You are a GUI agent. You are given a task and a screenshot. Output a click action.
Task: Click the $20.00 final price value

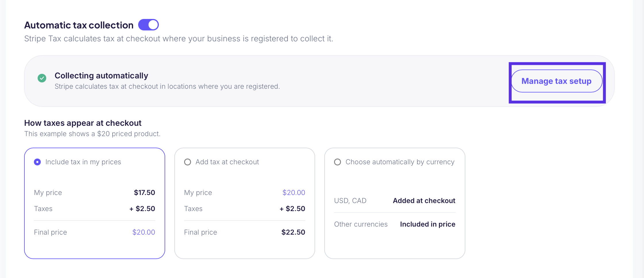tap(144, 232)
